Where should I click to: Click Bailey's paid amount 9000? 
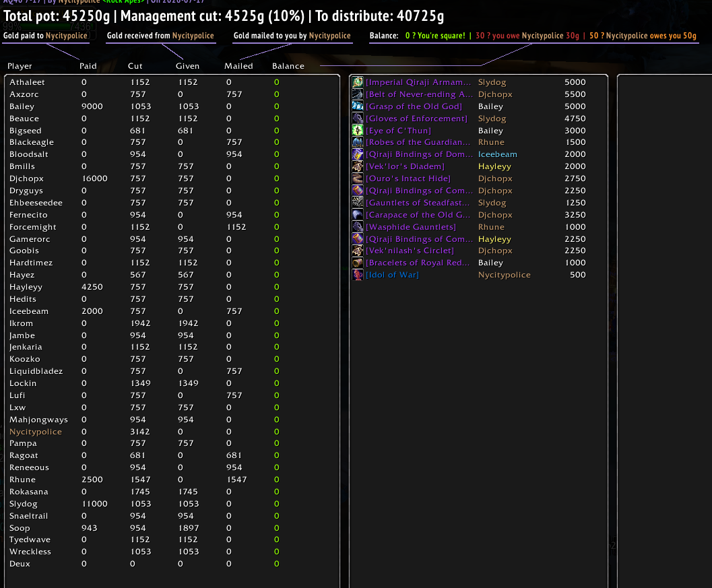[92, 106]
